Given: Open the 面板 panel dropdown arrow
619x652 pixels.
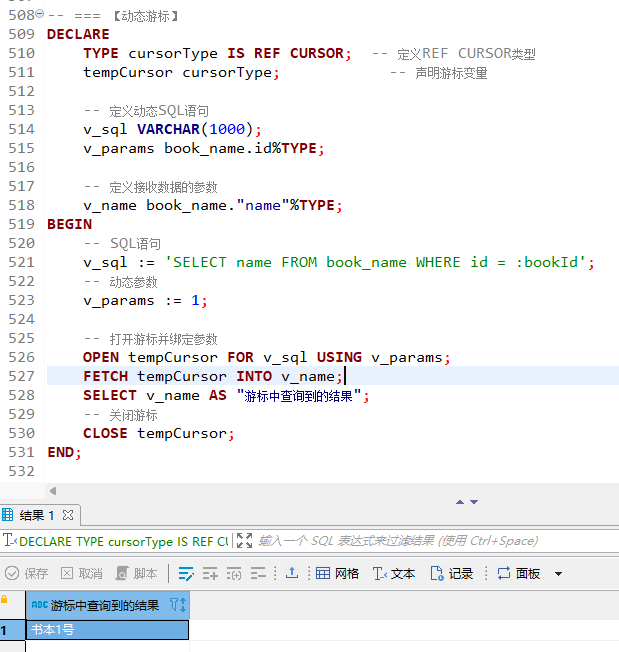Looking at the screenshot, I should [x=558, y=574].
